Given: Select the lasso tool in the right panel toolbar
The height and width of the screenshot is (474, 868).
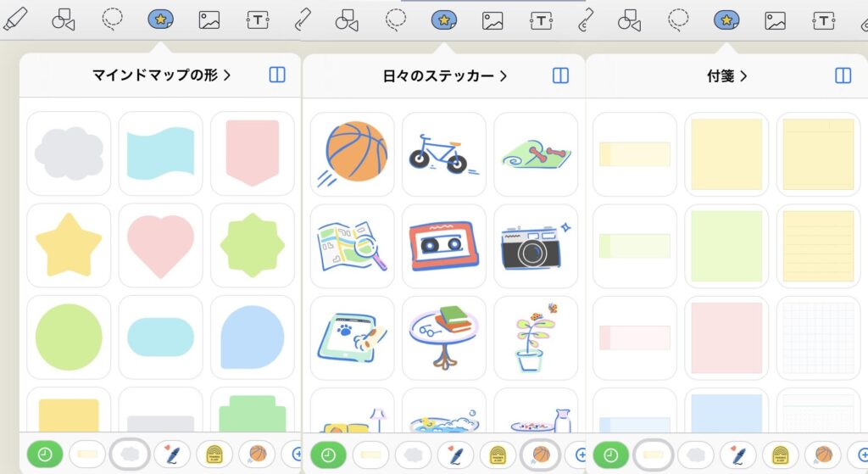Looking at the screenshot, I should click(x=678, y=20).
